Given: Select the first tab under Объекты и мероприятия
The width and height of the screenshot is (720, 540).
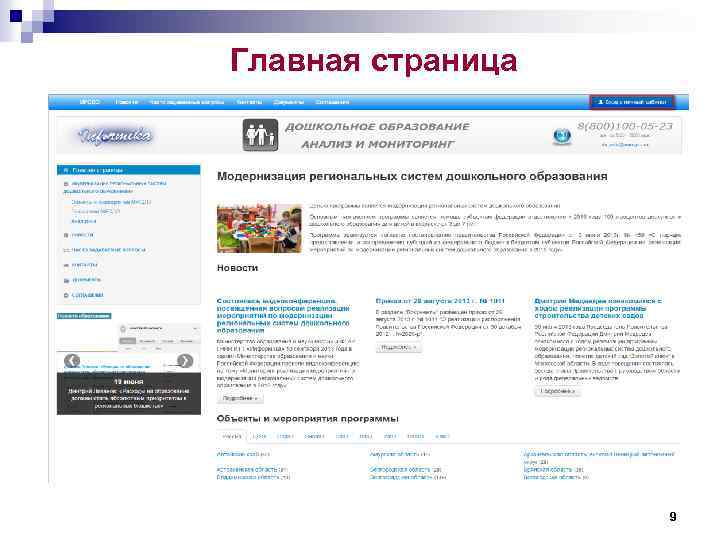Looking at the screenshot, I should [x=231, y=436].
